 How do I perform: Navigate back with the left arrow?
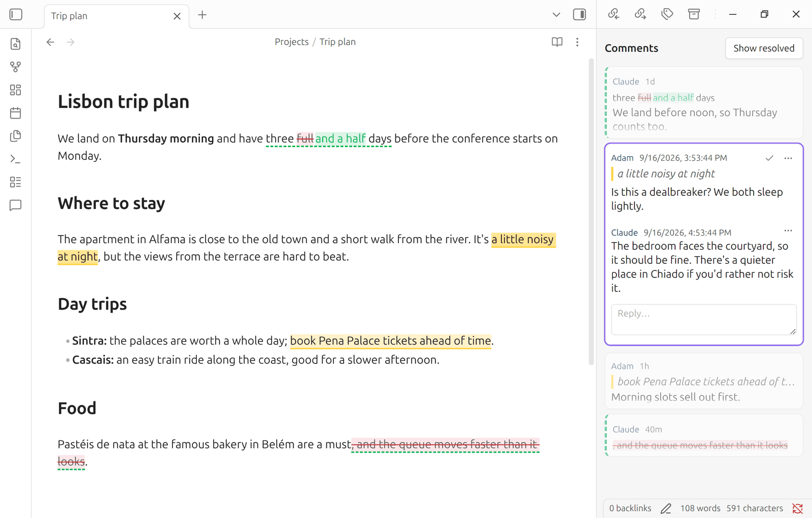50,42
